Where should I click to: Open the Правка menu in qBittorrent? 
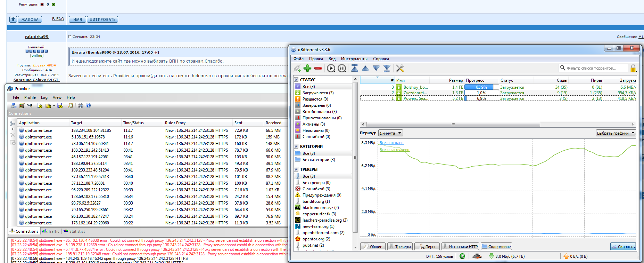tap(316, 59)
